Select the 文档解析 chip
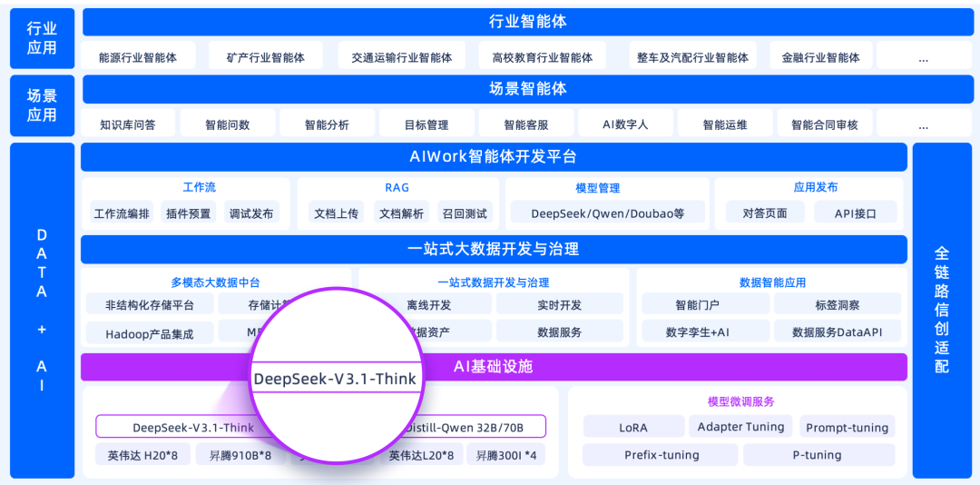The width and height of the screenshot is (980, 485). point(401,213)
